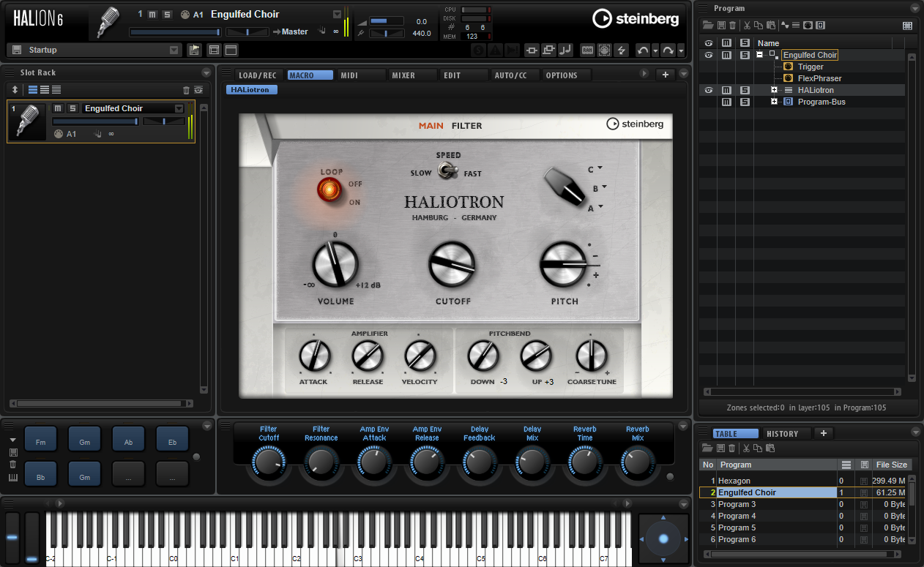This screenshot has height=567, width=924.
Task: Click the Redo arrow icon in top toolbar
Action: [668, 50]
